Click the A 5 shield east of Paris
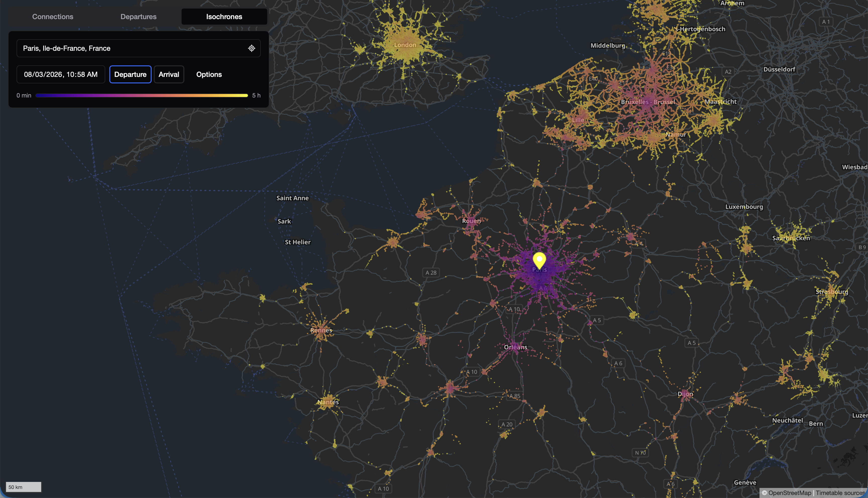868x498 pixels. click(x=596, y=320)
